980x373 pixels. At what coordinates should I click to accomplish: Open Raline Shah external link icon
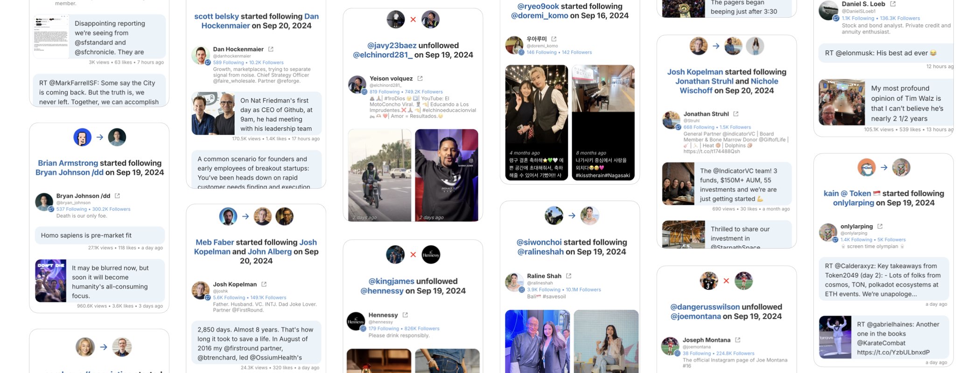(x=568, y=276)
